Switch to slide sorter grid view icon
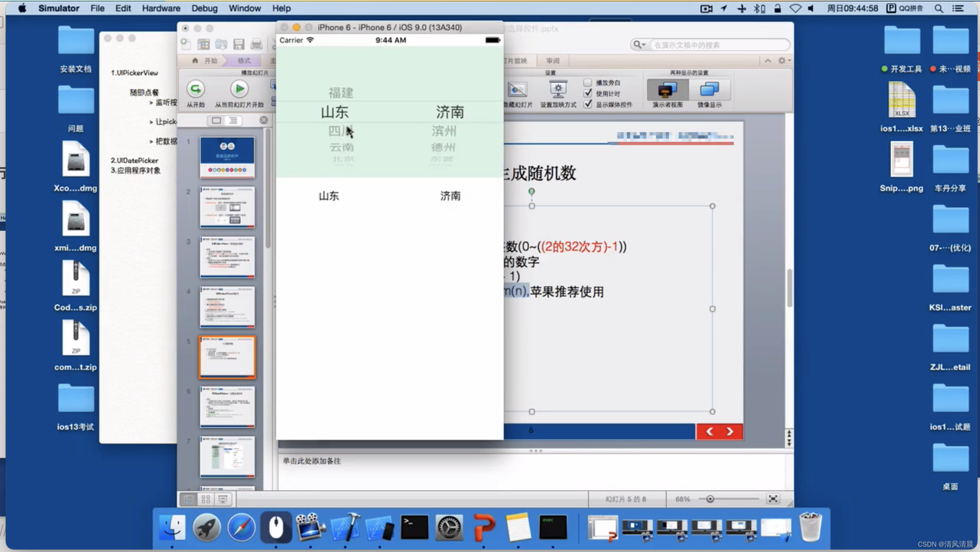Viewport: 980px width, 552px height. 206,499
